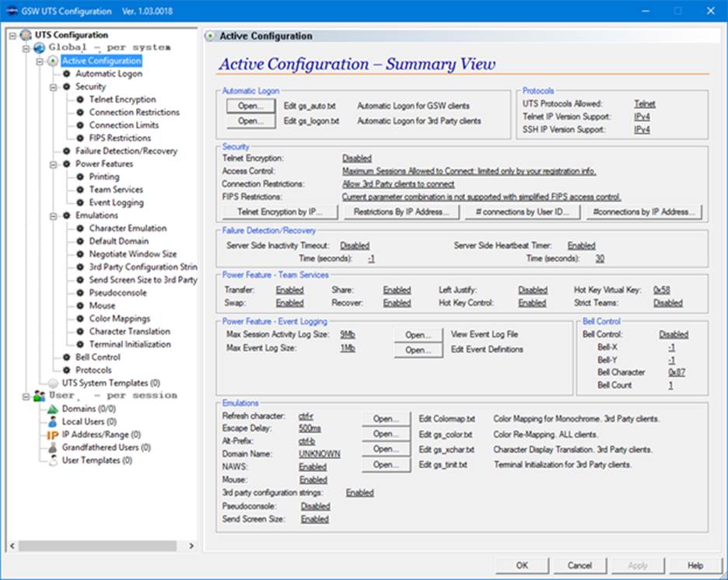
Task: Click the Event Logging gear icon
Action: (x=80, y=202)
